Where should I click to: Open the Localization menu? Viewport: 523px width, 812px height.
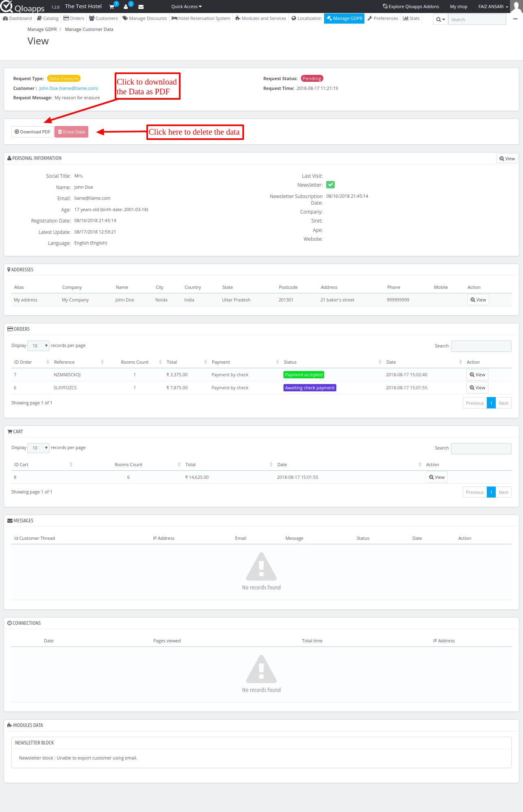point(306,18)
